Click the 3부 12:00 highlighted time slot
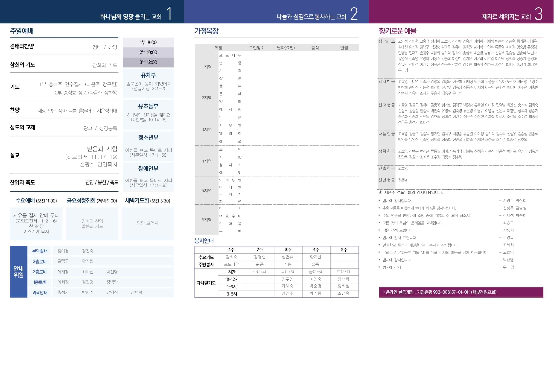This screenshot has width=554, height=392. click(x=148, y=63)
